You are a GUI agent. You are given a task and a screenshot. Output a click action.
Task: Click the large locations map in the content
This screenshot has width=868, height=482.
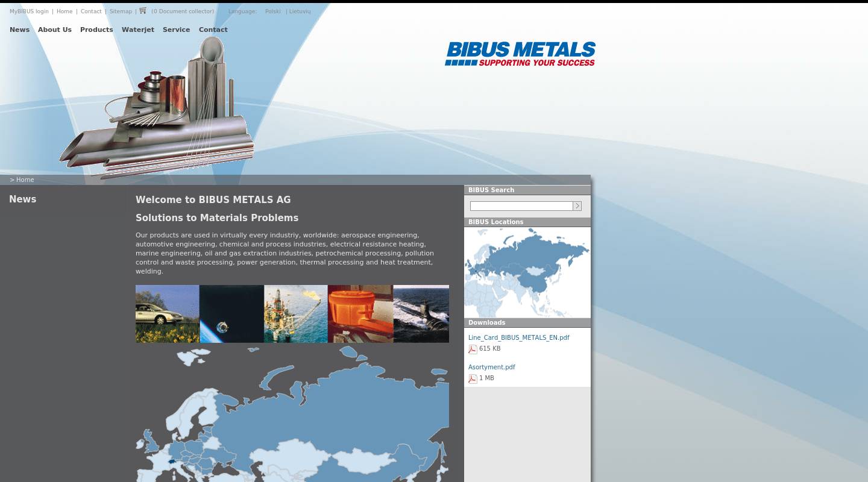292,414
